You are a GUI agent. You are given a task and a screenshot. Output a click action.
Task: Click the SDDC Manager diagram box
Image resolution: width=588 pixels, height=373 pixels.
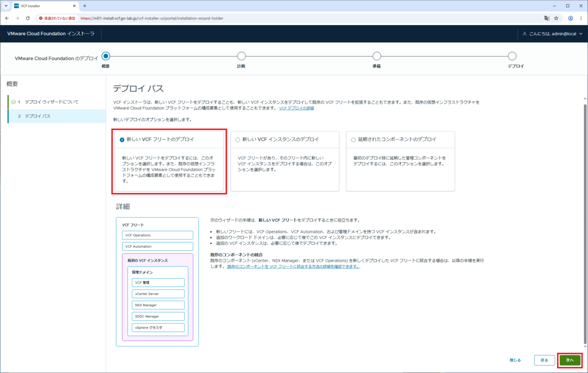pos(158,316)
